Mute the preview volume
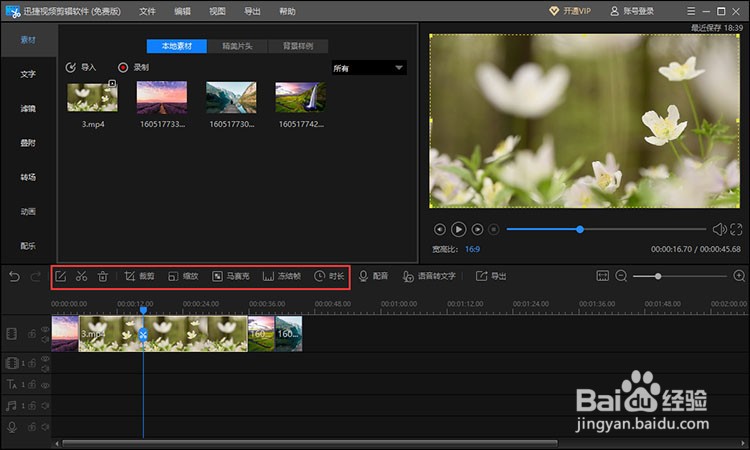Viewport: 750px width, 450px height. click(719, 230)
